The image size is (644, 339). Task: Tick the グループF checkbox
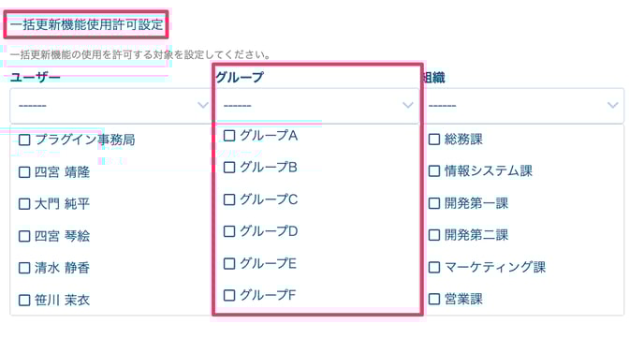229,295
